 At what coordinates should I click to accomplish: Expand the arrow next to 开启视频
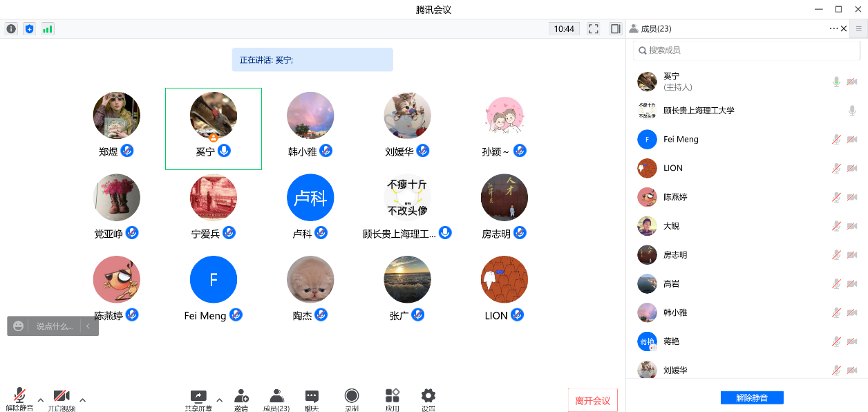pyautogui.click(x=83, y=400)
